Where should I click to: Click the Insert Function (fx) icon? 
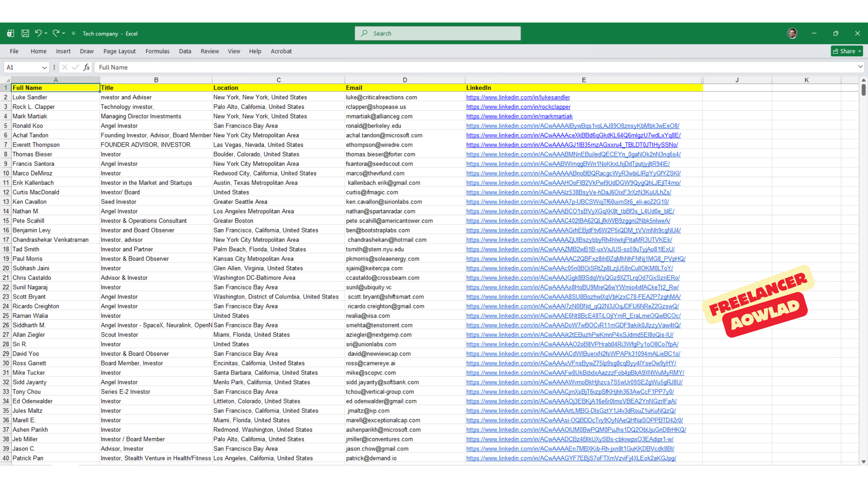(x=86, y=67)
